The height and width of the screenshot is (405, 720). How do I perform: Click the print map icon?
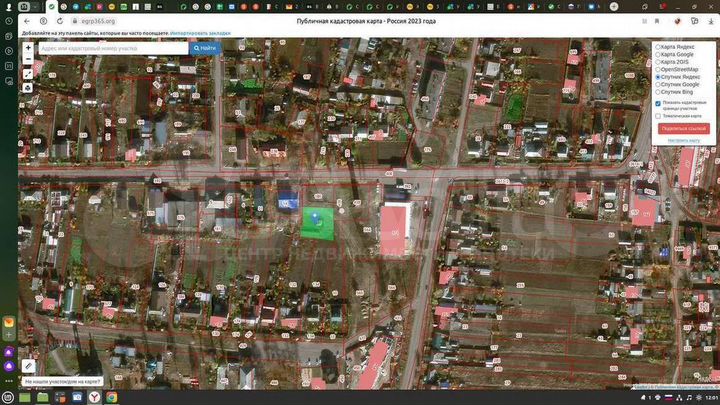[x=28, y=87]
